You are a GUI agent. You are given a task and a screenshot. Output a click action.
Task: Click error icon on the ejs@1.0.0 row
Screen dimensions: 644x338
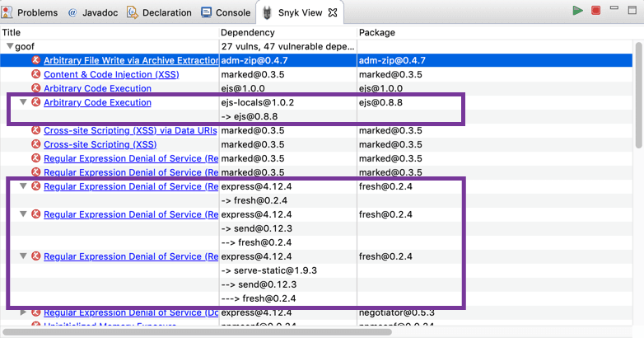36,88
